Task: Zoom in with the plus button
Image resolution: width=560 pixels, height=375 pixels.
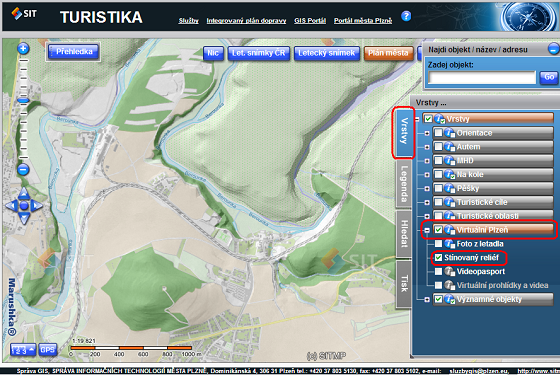Action: [x=23, y=49]
